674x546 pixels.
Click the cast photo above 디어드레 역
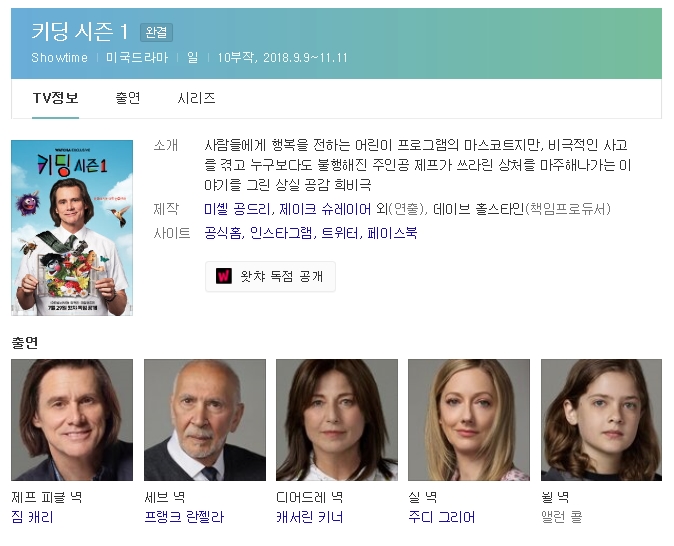pyautogui.click(x=337, y=420)
